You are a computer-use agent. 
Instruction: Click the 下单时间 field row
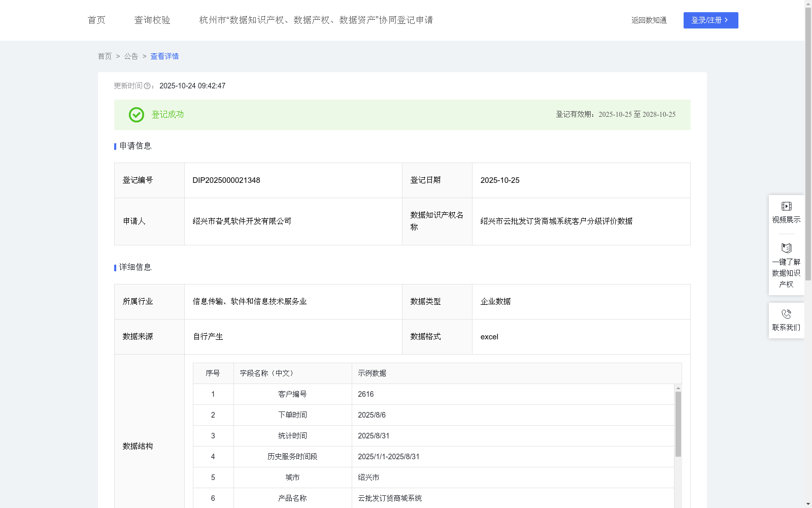pyautogui.click(x=433, y=415)
